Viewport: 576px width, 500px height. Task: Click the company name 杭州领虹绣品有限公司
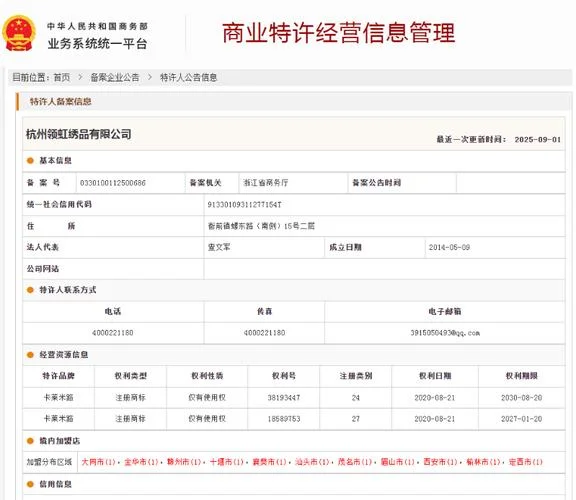[79, 134]
